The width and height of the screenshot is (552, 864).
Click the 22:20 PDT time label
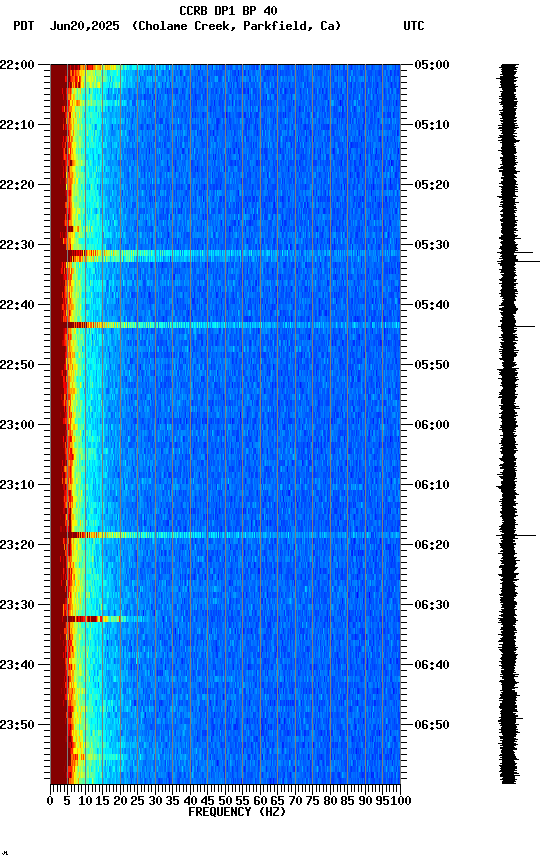17,185
